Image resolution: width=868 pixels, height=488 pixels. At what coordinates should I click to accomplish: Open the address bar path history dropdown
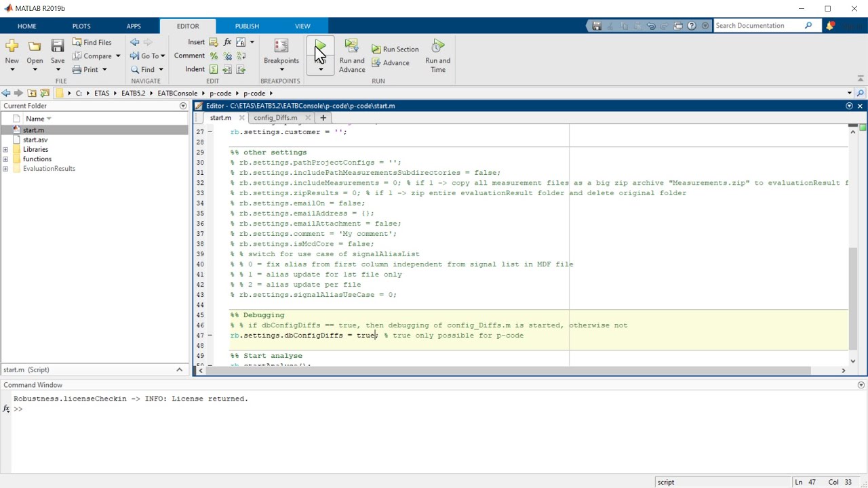(849, 93)
